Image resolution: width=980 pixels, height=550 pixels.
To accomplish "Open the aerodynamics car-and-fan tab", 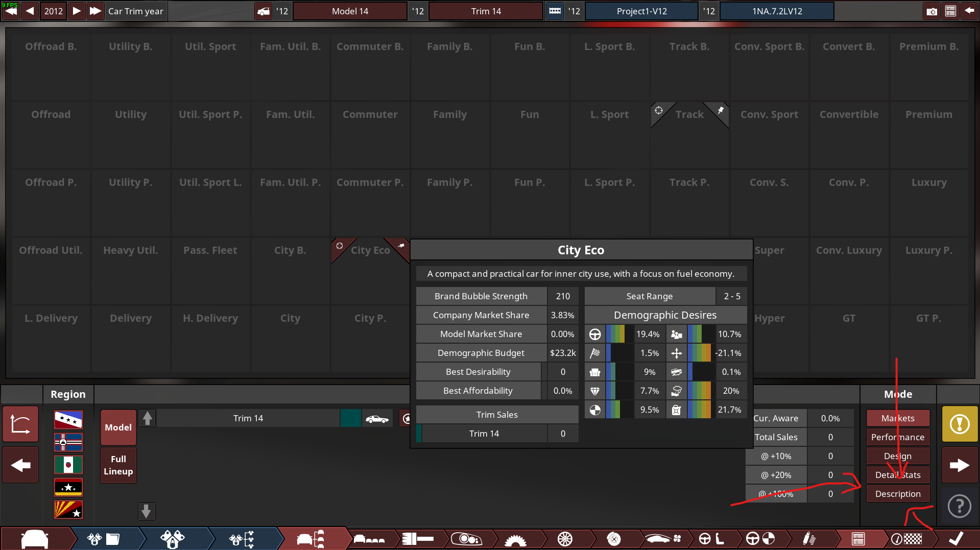I will point(663,539).
